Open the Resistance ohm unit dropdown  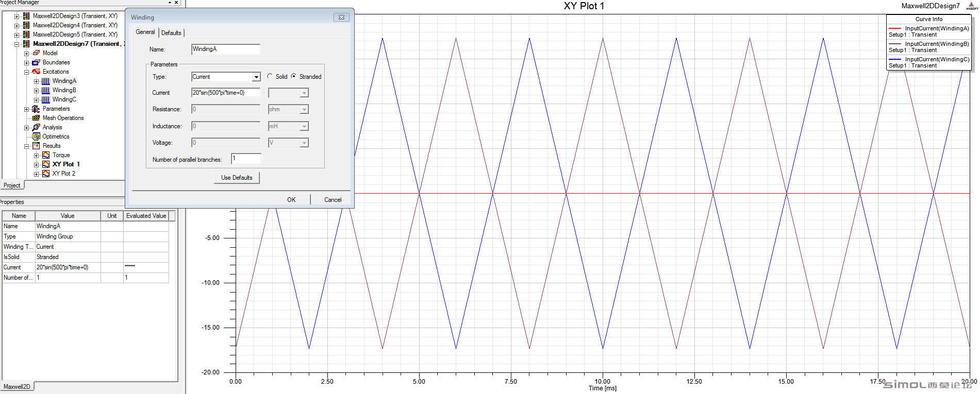pos(304,110)
